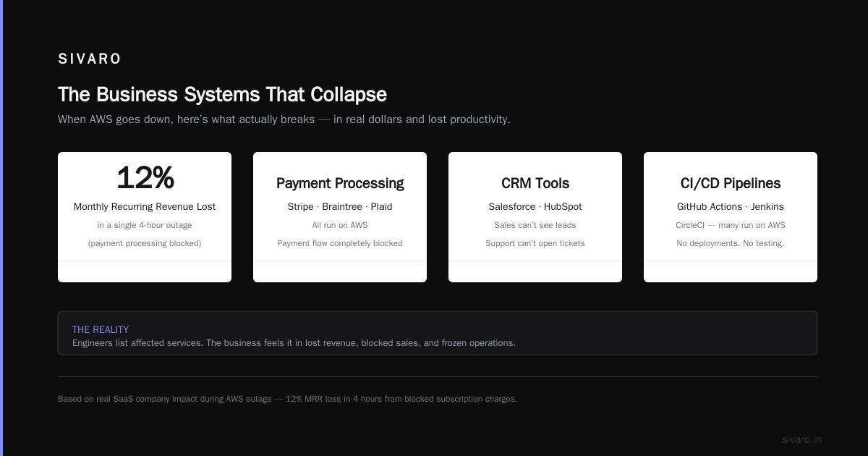Click 'No deployments. No testing.' text
The image size is (868, 456).
coord(731,244)
